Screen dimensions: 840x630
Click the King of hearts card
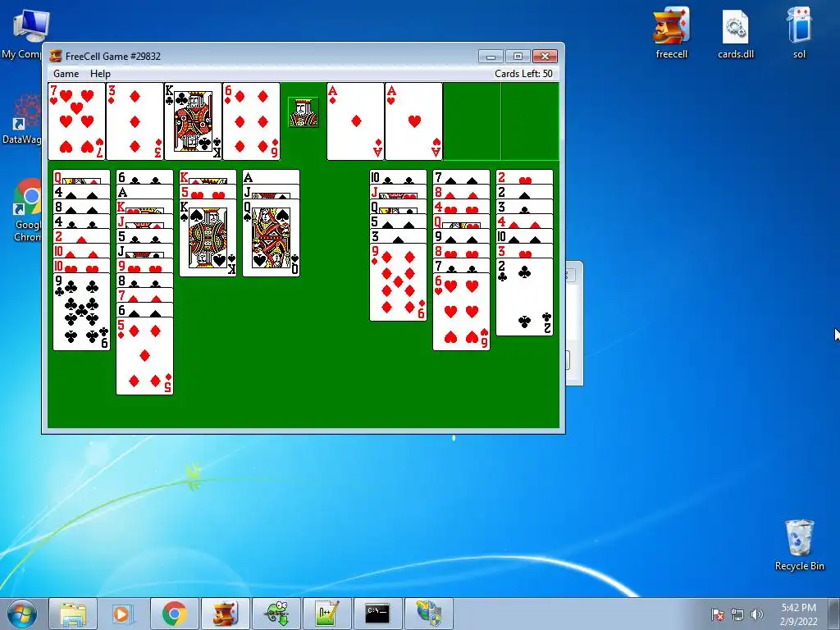tap(144, 207)
